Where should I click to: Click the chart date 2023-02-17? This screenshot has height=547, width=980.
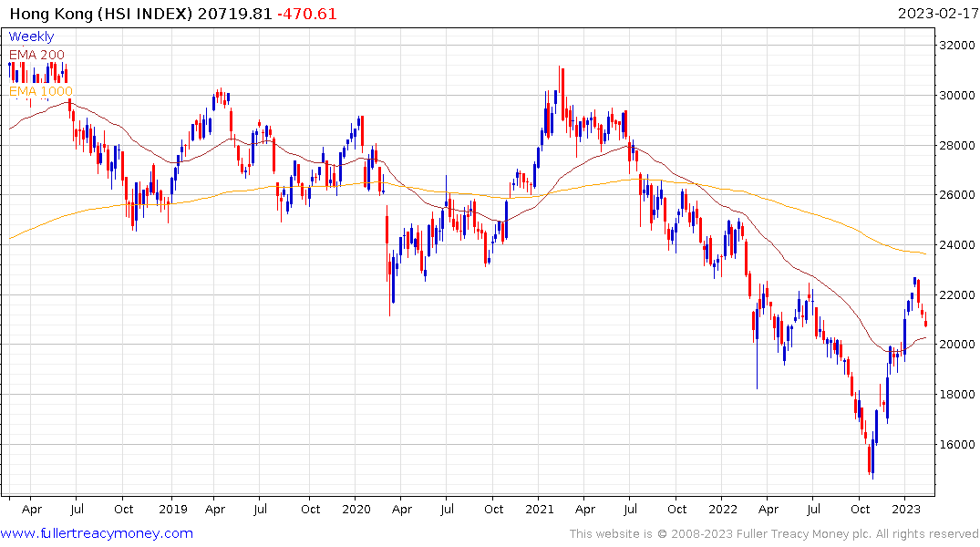click(938, 14)
